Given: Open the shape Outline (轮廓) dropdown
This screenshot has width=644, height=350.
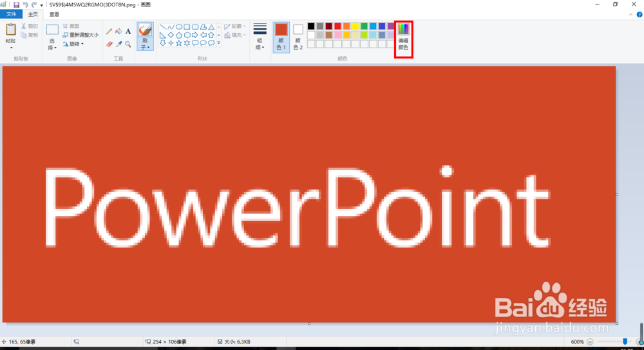Looking at the screenshot, I should coord(235,26).
